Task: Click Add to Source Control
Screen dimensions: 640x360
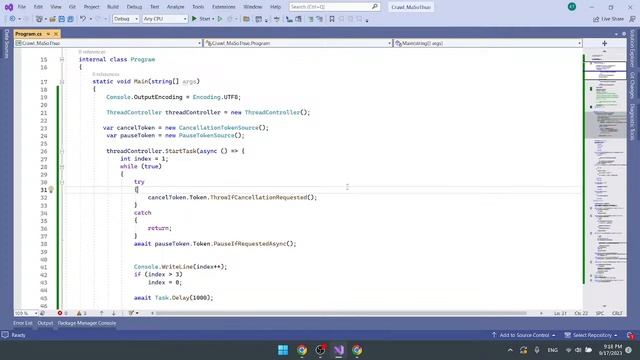Action: click(x=524, y=335)
